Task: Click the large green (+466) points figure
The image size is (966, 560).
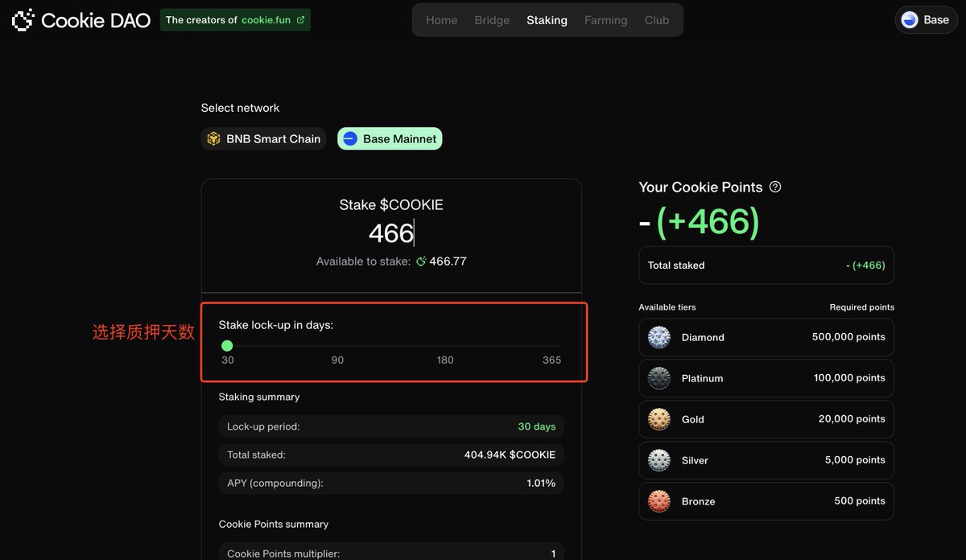Action: (x=708, y=221)
